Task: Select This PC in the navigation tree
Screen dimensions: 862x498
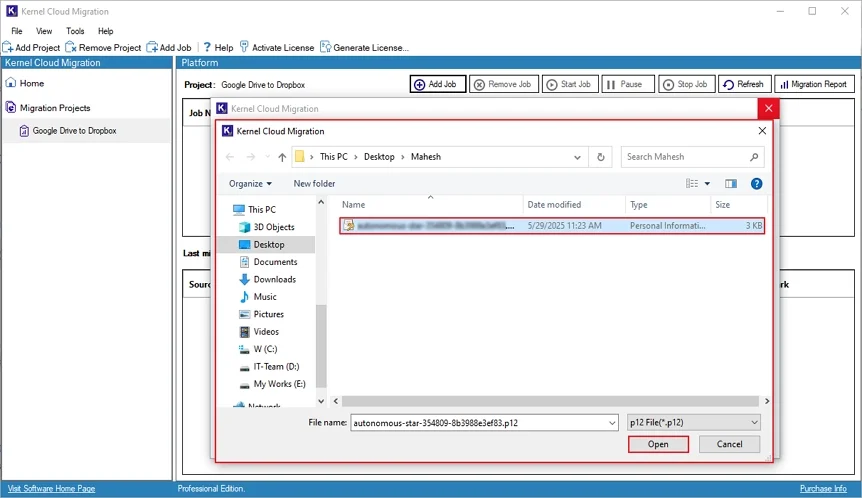Action: (255, 209)
